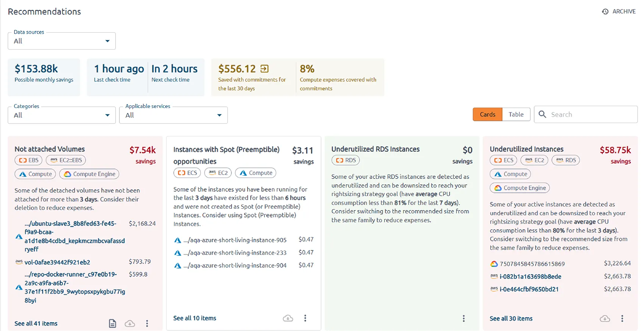Click Compute chip on Underutilized Instances card

pyautogui.click(x=510, y=174)
